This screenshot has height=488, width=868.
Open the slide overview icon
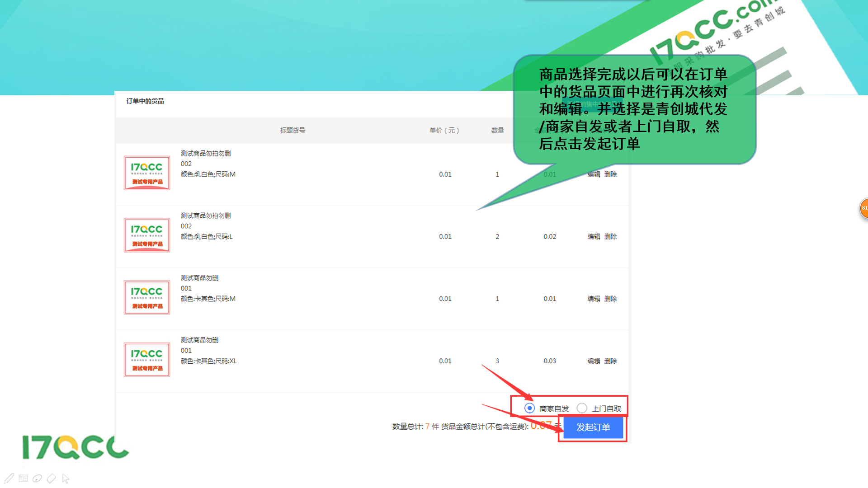(24, 478)
